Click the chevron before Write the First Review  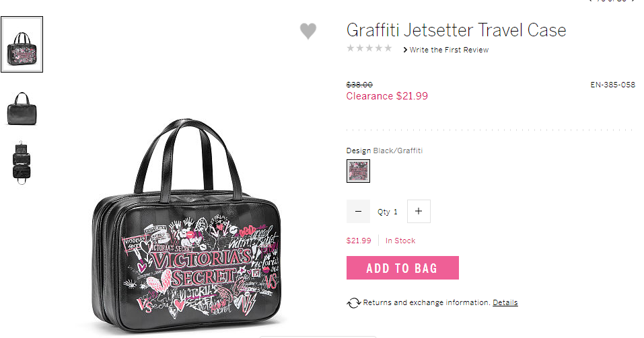point(405,50)
